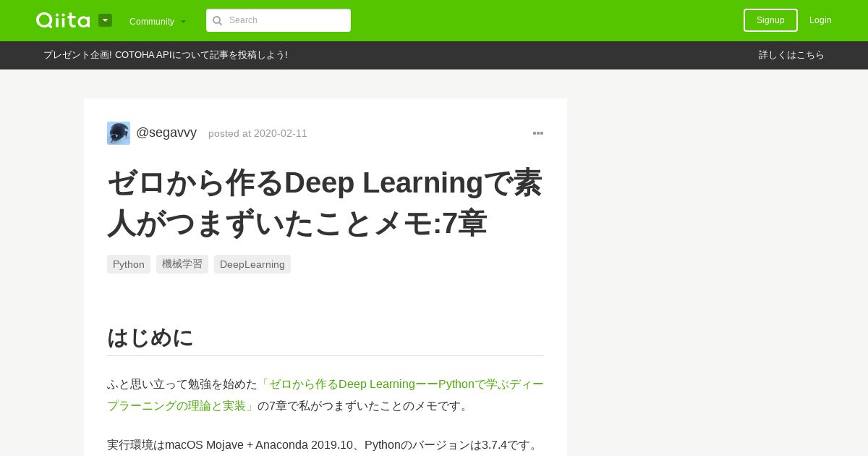
Task: Click the Signup button
Action: (x=770, y=20)
